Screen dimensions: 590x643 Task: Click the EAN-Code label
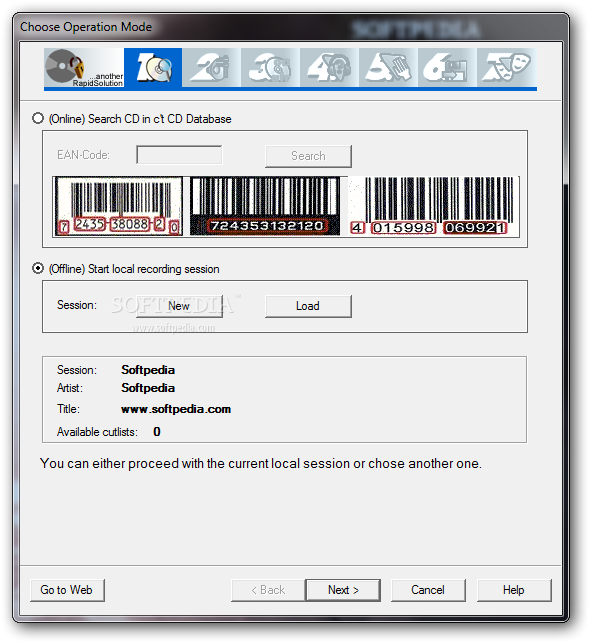83,155
